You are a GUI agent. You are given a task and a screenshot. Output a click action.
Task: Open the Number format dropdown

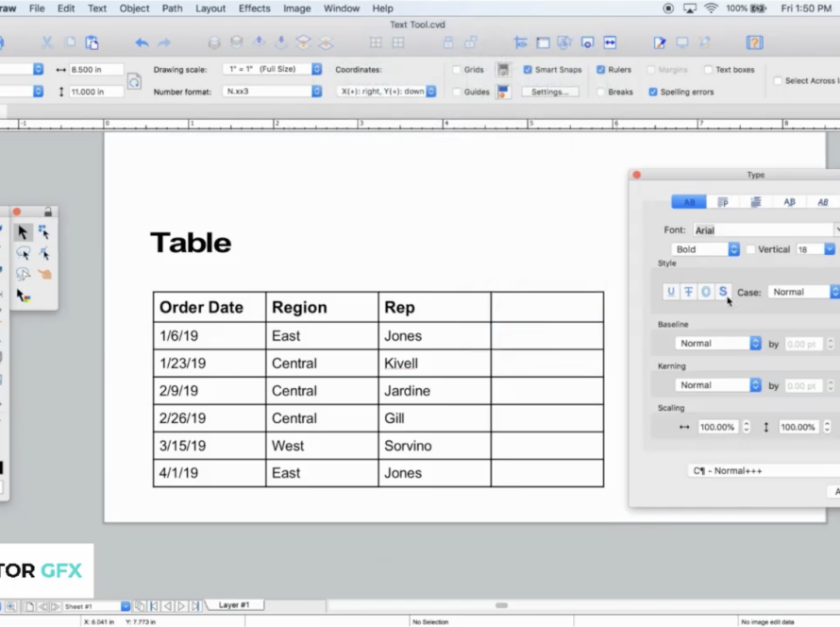(x=272, y=92)
